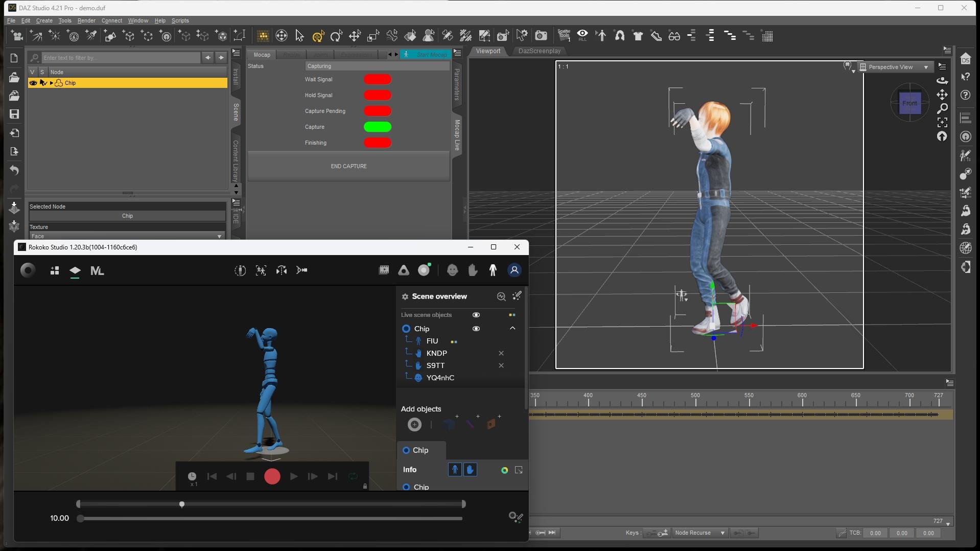Collapse the Chip actor in Scene overview
The image size is (980, 551).
coord(512,328)
